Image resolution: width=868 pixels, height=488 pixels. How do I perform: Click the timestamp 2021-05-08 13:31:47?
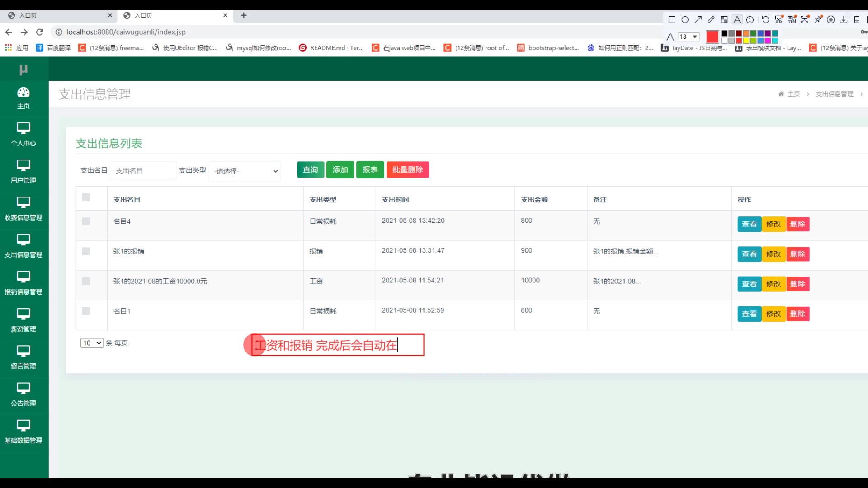tap(413, 250)
